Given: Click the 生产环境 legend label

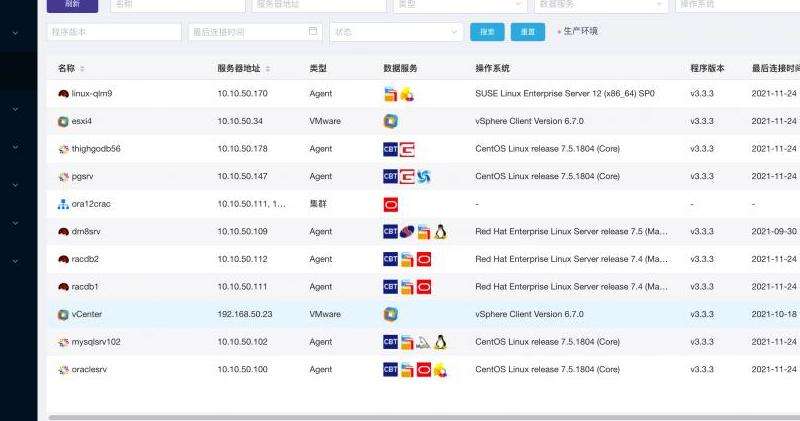Looking at the screenshot, I should (581, 31).
